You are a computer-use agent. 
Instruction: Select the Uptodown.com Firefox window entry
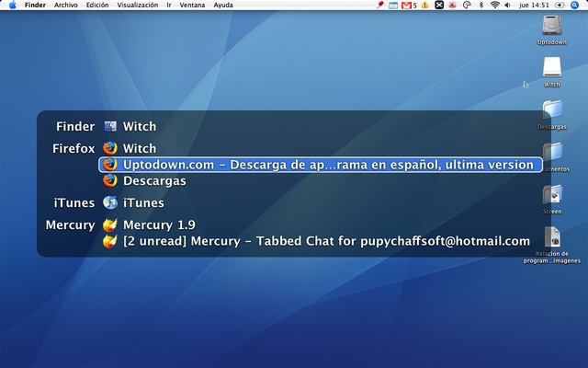[x=321, y=165]
